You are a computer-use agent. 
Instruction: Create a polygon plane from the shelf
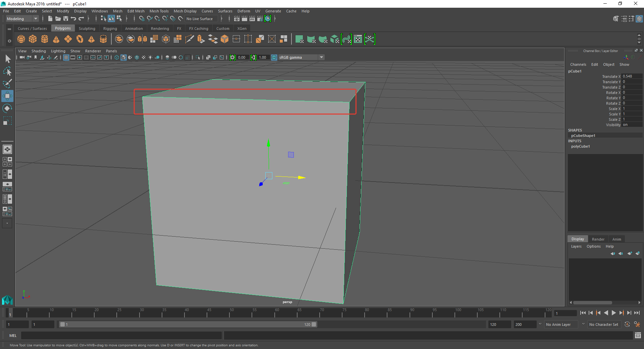[68, 39]
